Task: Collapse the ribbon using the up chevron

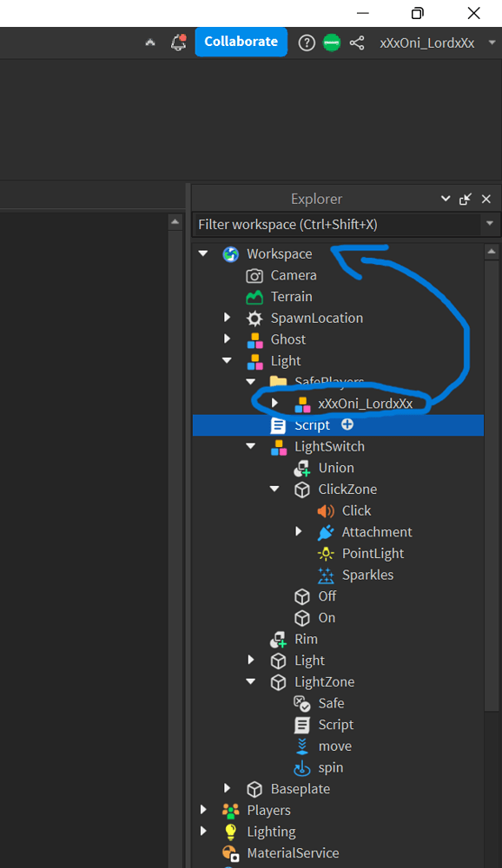Action: pyautogui.click(x=150, y=43)
